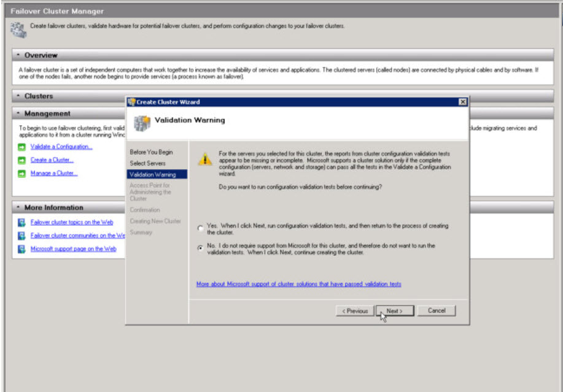
Task: Click icon beside Failover cluster topics on the Web
Action: (21, 222)
